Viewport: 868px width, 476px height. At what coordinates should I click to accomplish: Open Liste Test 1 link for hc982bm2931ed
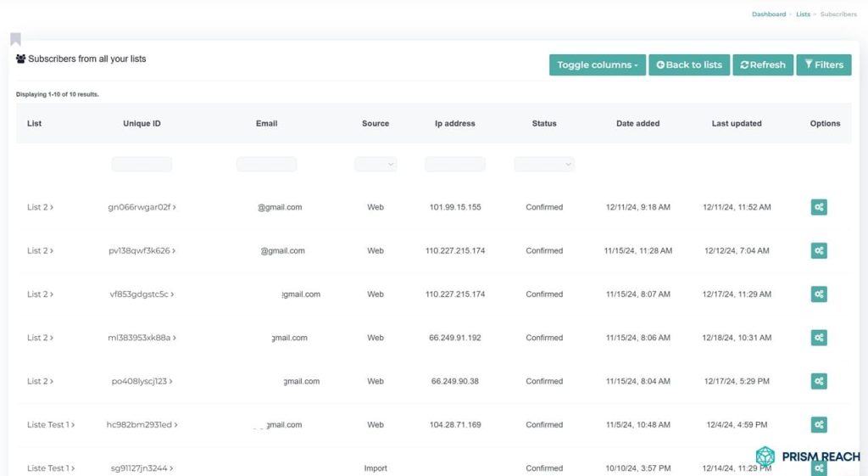[x=50, y=425]
